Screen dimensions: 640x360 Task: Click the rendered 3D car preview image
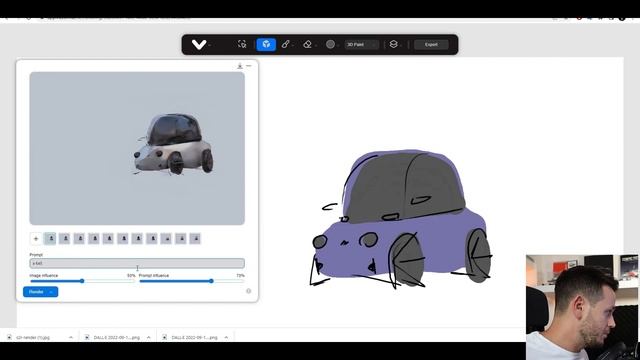click(137, 148)
